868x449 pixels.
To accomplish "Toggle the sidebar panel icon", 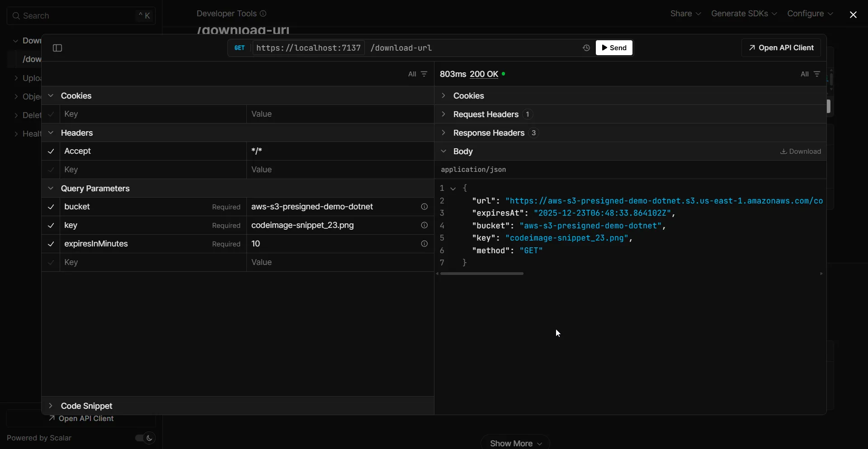I will click(57, 48).
